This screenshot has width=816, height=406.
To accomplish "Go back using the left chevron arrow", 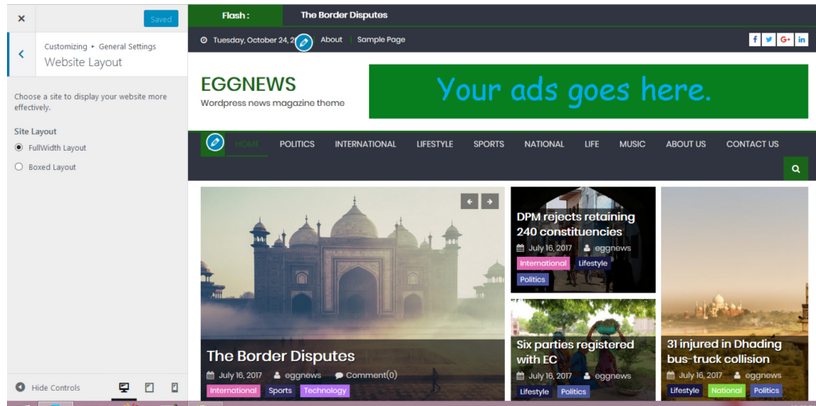I will (21, 54).
